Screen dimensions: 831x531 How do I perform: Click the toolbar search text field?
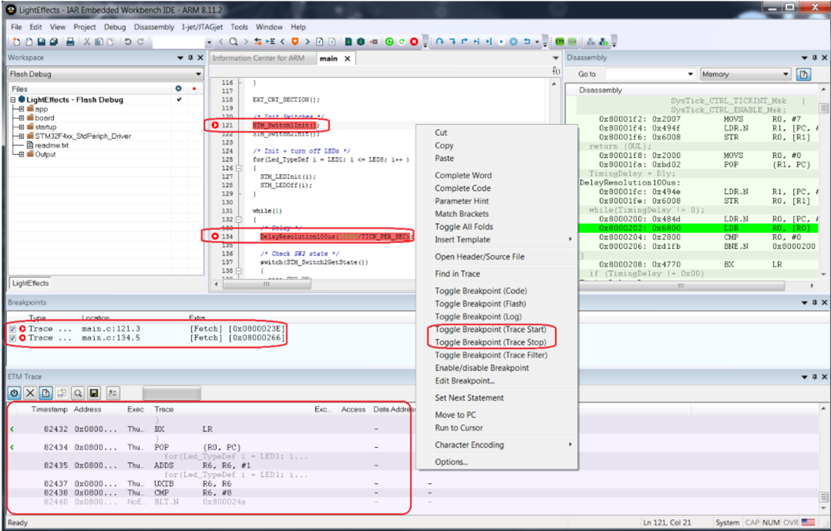[x=177, y=42]
